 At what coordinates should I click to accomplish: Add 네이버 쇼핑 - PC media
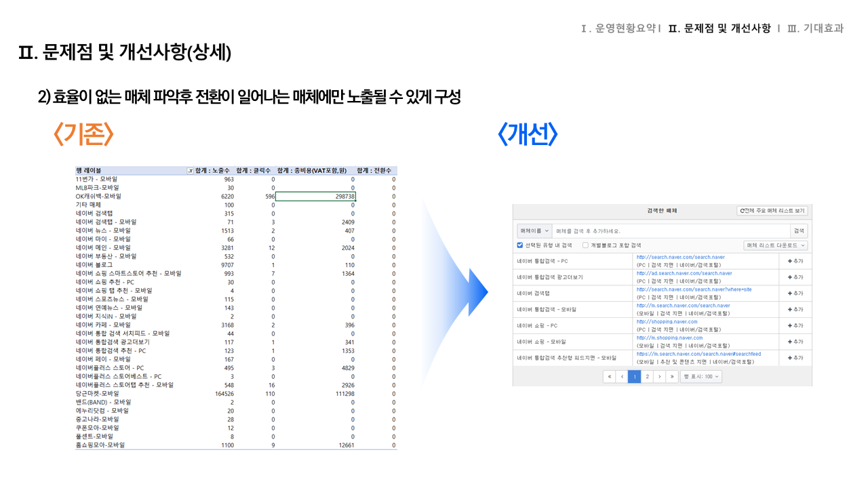point(795,325)
